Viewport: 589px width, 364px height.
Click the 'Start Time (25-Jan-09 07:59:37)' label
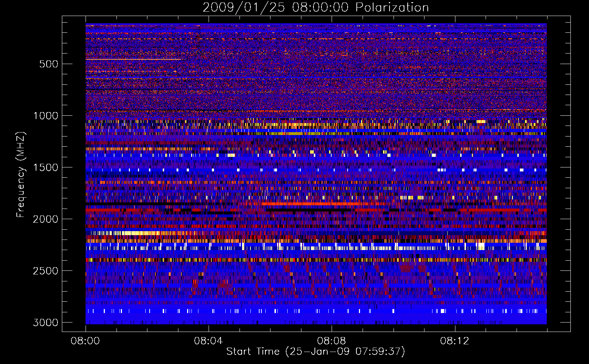tap(316, 352)
